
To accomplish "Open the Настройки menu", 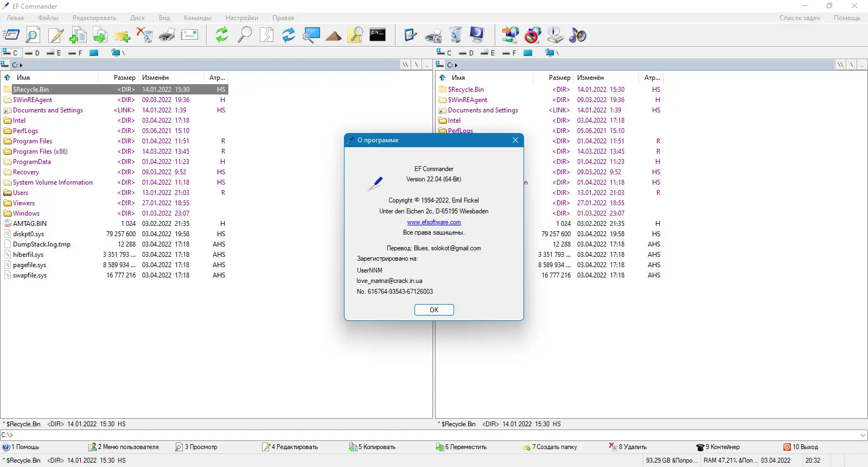I will (242, 18).
